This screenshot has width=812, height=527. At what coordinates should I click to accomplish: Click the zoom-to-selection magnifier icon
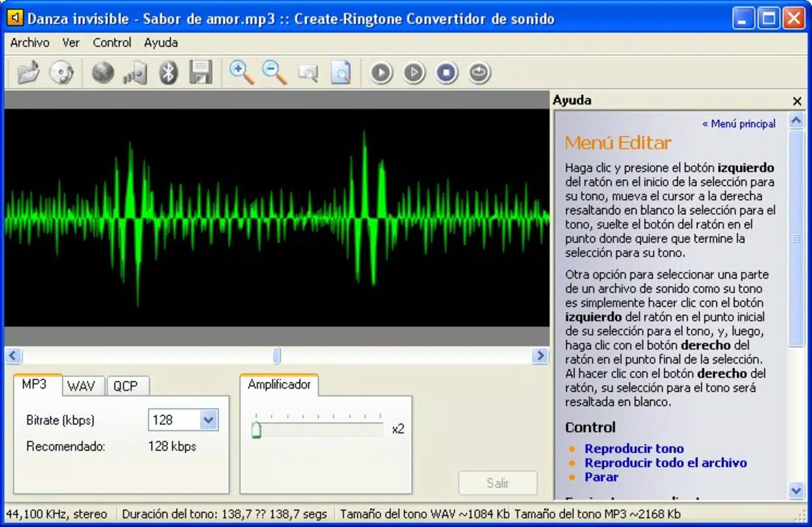point(308,72)
